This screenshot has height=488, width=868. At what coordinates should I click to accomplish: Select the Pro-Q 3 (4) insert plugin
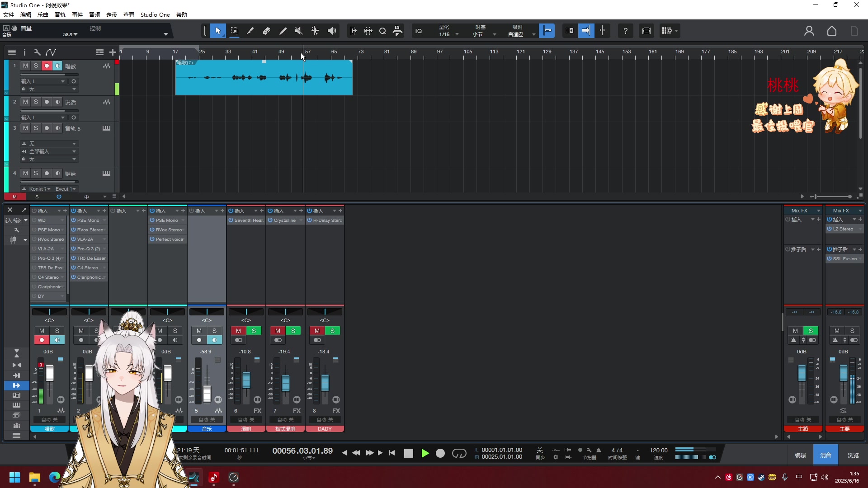tap(49, 258)
